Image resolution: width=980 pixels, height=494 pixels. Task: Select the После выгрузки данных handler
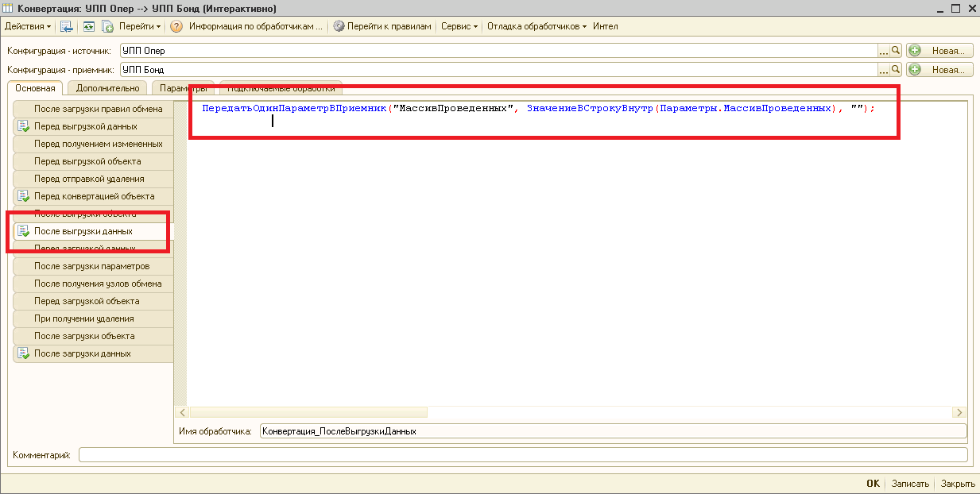(x=93, y=231)
